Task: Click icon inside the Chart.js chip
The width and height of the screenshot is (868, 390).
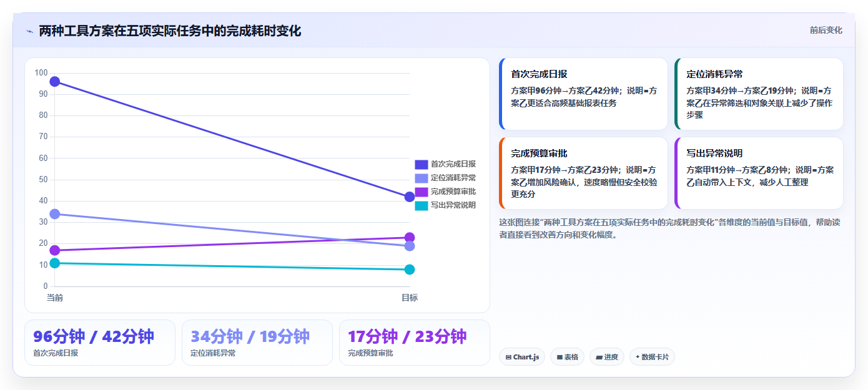Action: click(x=508, y=358)
